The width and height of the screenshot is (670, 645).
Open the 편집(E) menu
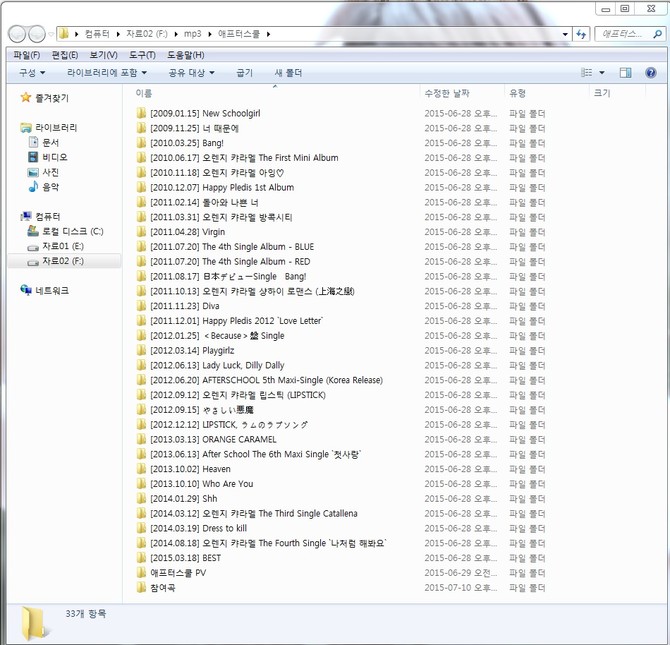tap(65, 55)
